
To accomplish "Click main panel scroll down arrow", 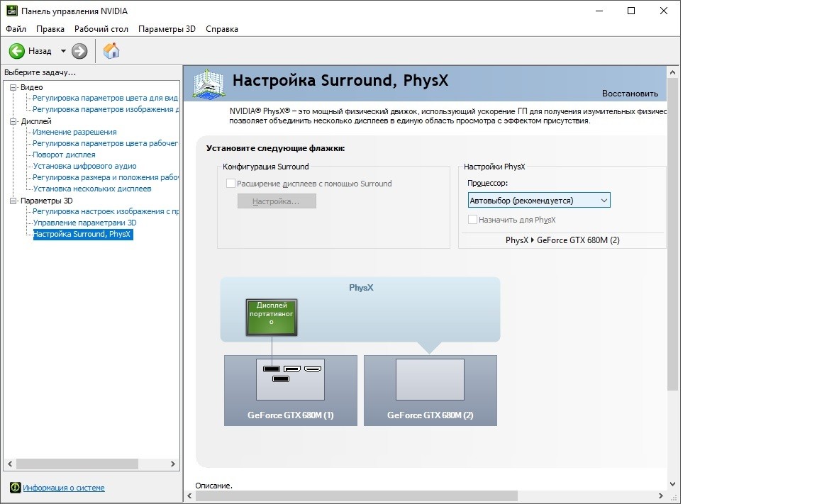I will [672, 484].
